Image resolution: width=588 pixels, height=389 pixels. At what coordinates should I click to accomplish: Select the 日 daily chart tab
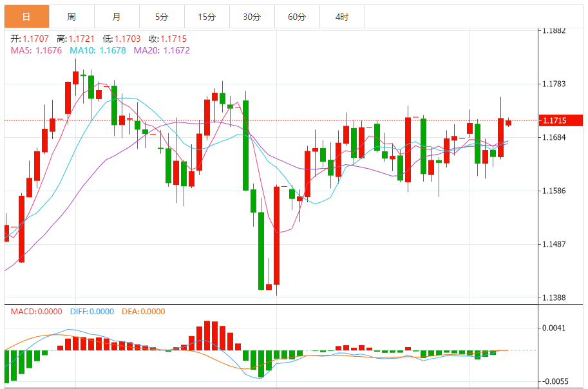(26, 17)
